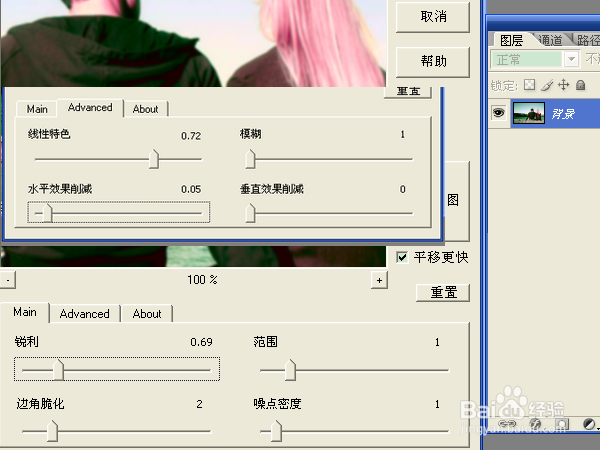Screen dimensions: 600x450
Task: Toggle the 平移更快 checkbox
Action: (402, 257)
